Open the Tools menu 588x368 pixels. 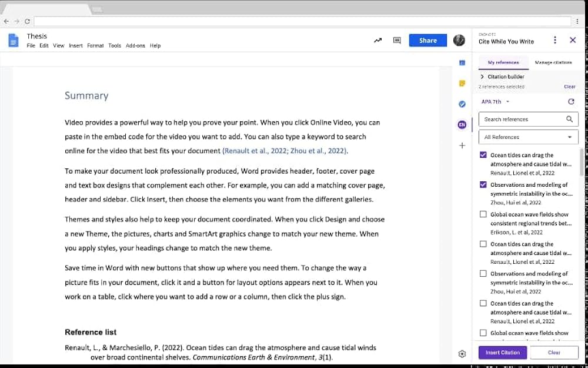coord(115,45)
